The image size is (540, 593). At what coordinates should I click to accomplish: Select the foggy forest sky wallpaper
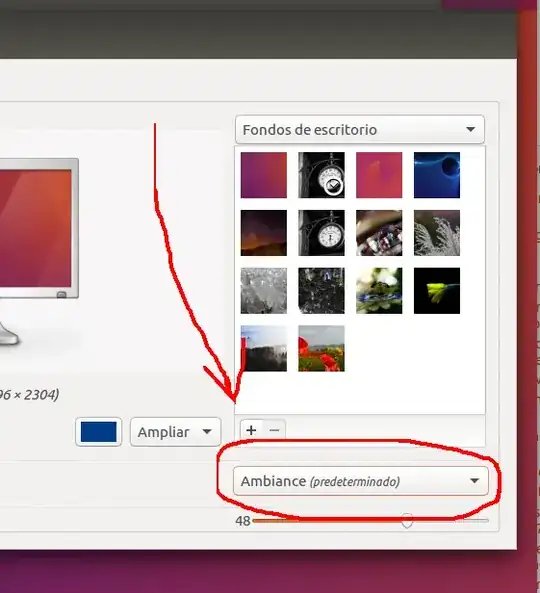point(264,348)
